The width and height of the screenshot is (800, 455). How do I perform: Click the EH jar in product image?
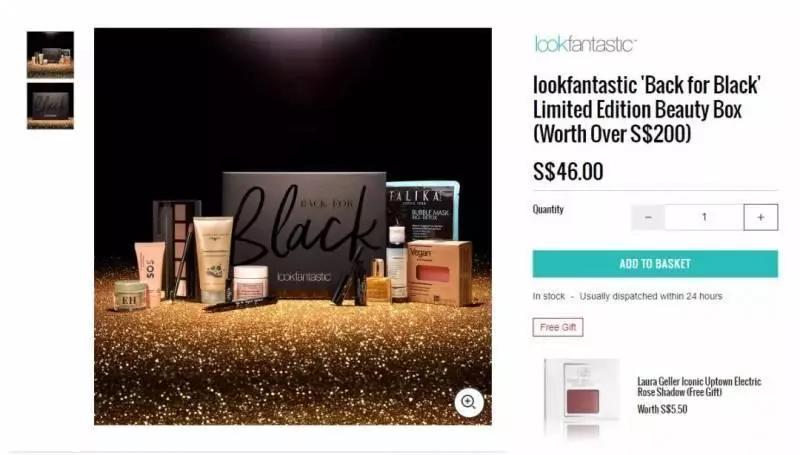(130, 296)
